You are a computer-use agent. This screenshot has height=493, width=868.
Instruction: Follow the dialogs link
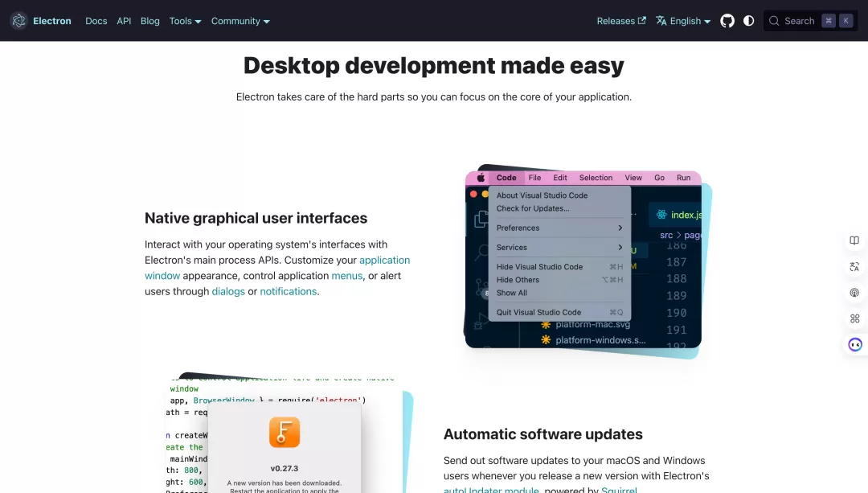click(228, 291)
